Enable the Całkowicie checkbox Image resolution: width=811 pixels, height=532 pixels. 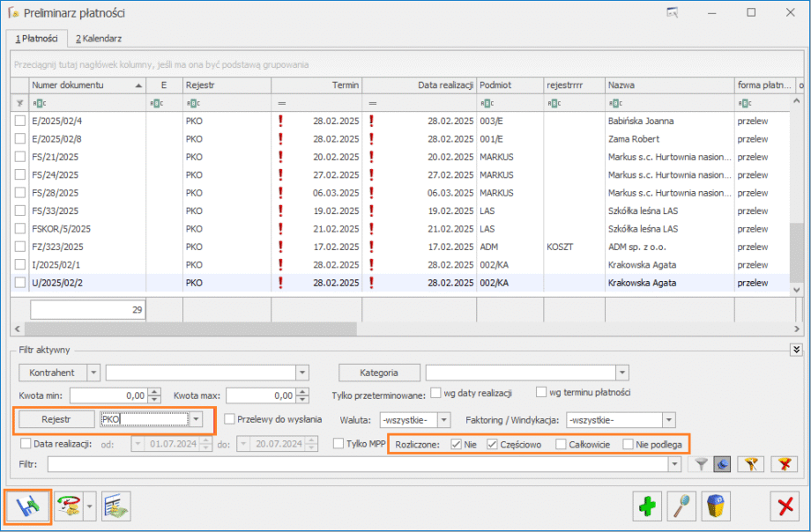562,444
